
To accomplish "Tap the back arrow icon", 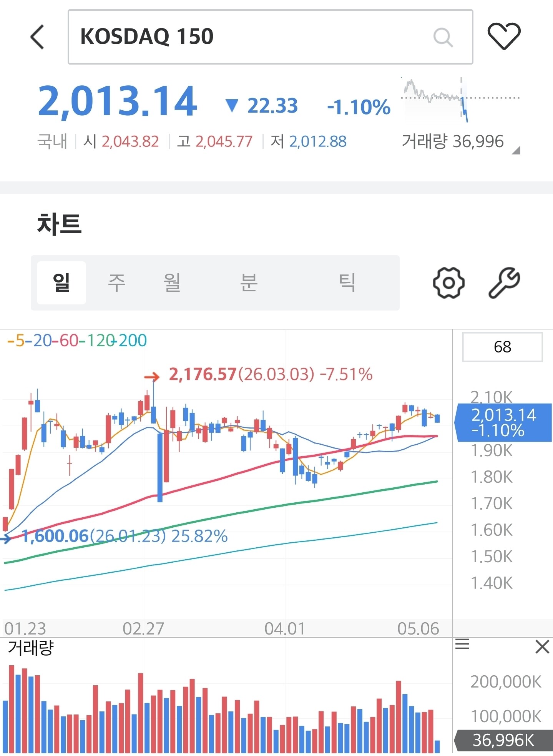I will point(37,37).
